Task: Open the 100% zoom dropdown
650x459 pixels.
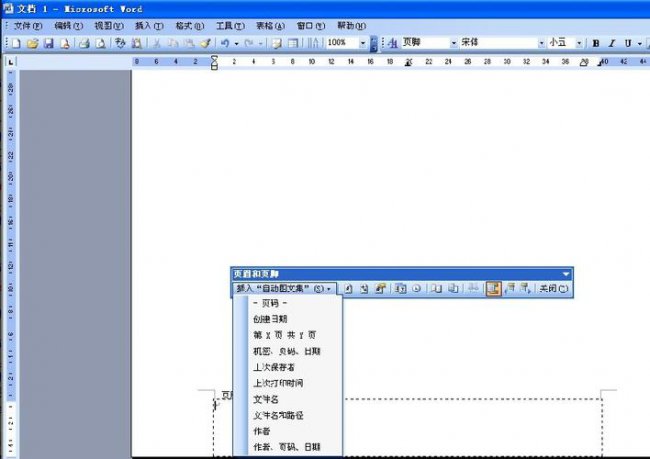Action: coord(363,44)
